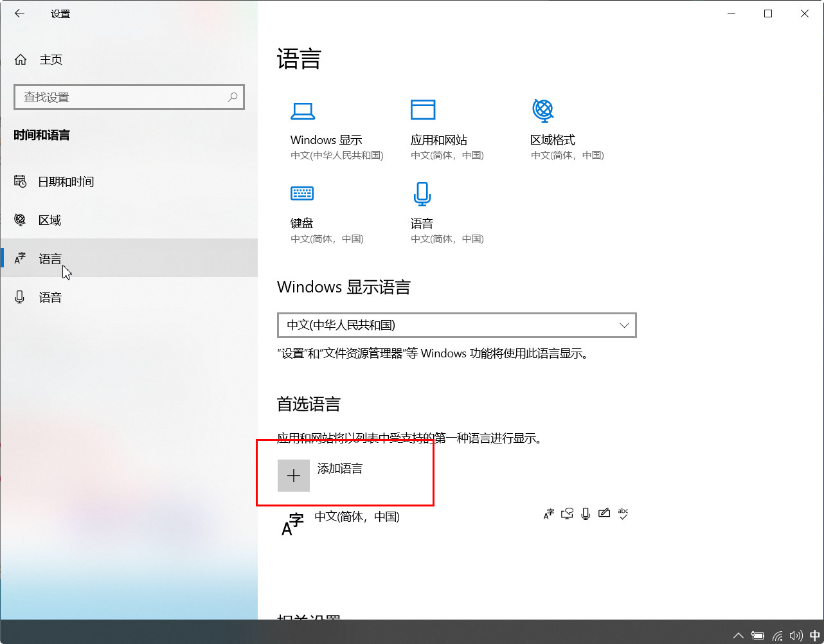
Task: Click the 日期和时间 clock icon
Action: click(20, 181)
